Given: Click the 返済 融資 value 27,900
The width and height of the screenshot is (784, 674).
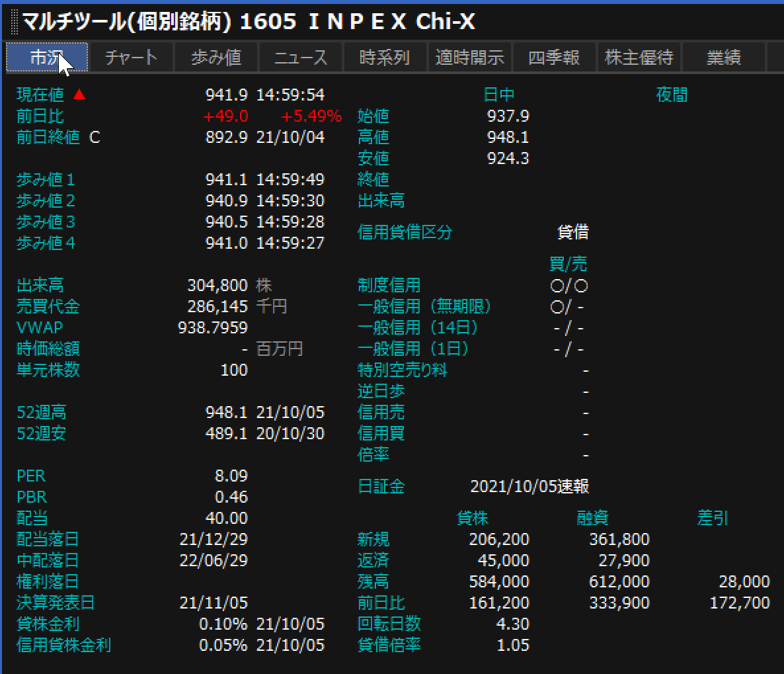Looking at the screenshot, I should click(624, 560).
